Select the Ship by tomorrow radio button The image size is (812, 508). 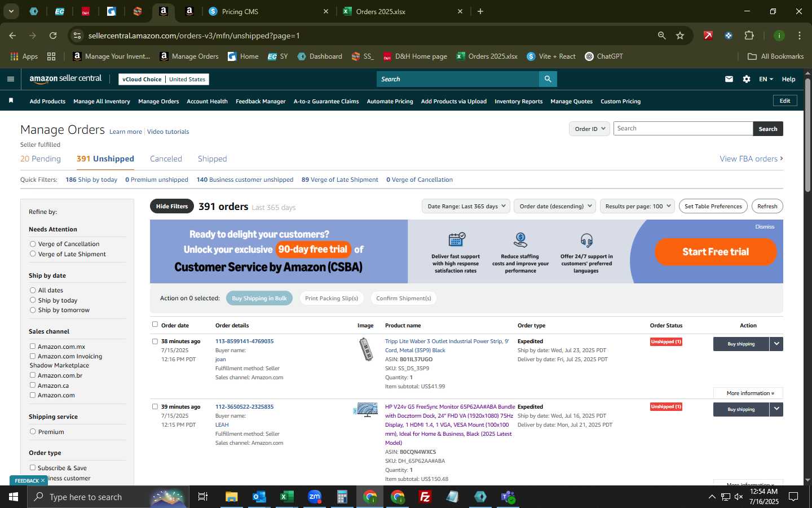(33, 310)
